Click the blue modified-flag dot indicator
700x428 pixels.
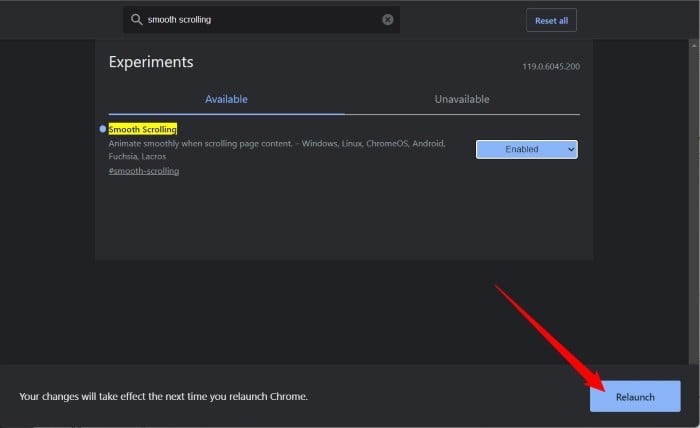[x=103, y=129]
